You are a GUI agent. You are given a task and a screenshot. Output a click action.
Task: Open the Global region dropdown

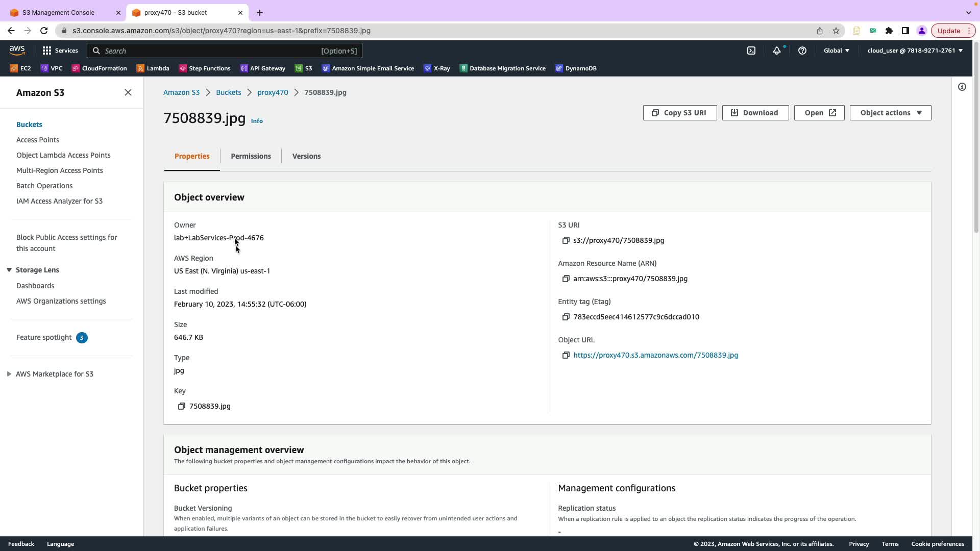point(836,51)
